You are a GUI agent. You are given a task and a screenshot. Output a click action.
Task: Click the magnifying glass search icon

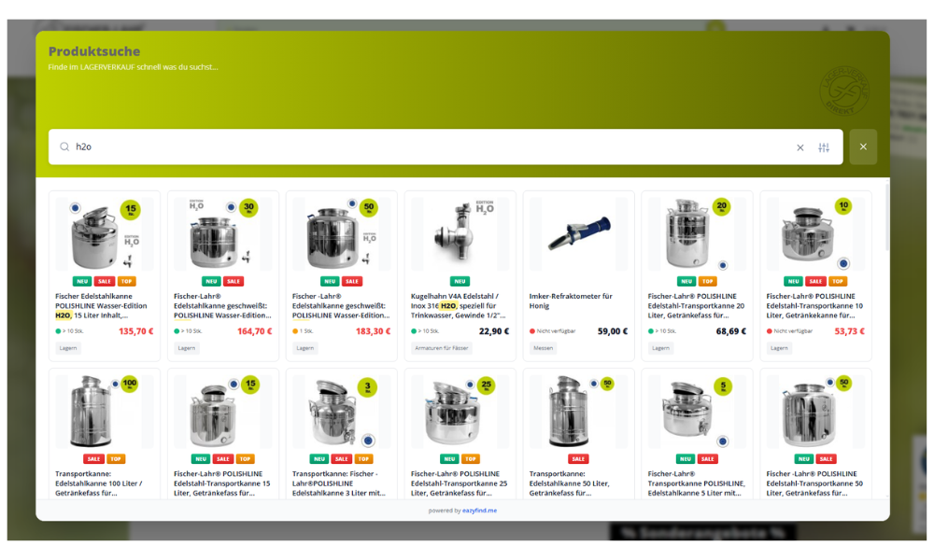point(64,147)
